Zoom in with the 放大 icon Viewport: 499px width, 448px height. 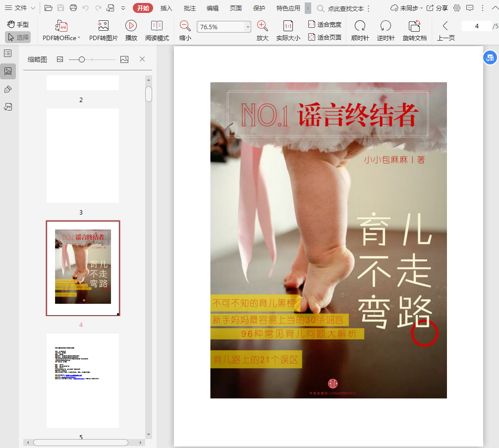[x=262, y=26]
